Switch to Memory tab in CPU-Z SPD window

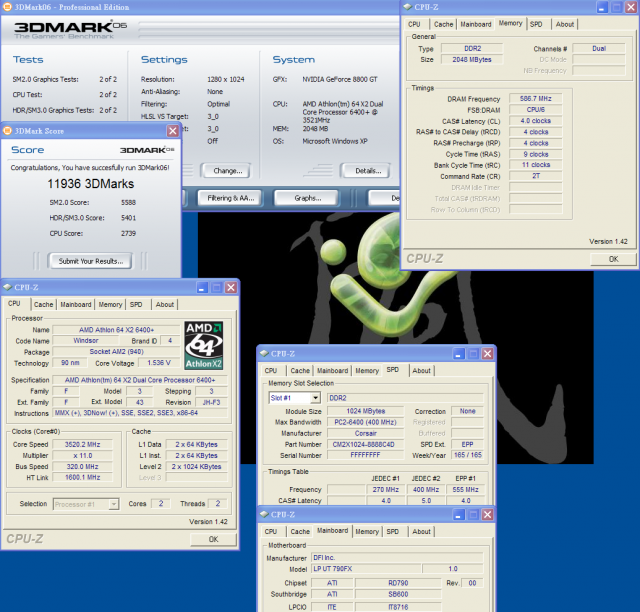[367, 371]
